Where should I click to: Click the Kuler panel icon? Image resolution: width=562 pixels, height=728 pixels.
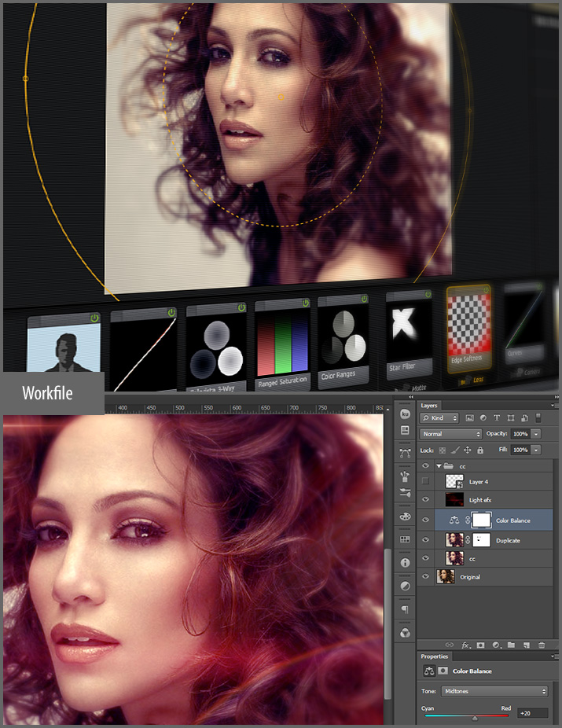click(x=406, y=414)
